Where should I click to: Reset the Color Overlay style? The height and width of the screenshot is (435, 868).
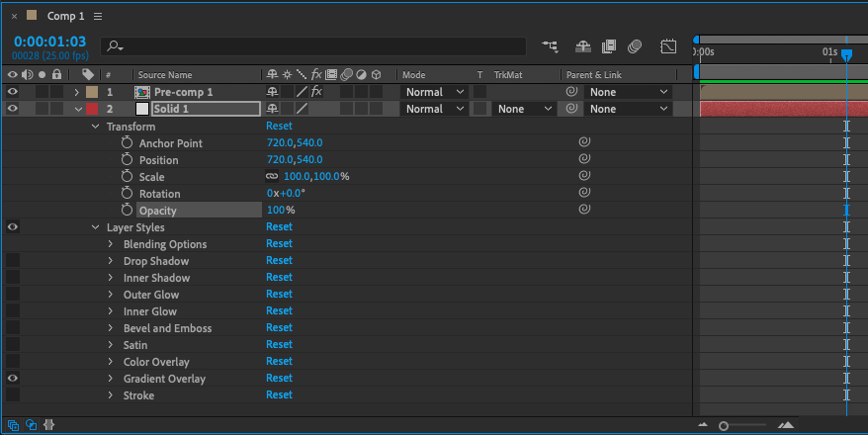point(279,362)
